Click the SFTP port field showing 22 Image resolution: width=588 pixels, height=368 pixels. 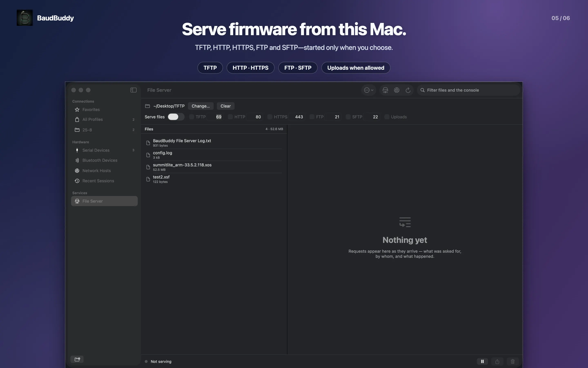click(372, 117)
